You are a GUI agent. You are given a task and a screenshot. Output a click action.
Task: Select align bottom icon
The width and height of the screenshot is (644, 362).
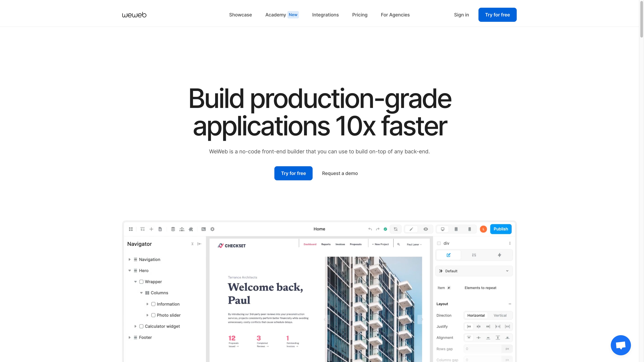click(x=488, y=338)
